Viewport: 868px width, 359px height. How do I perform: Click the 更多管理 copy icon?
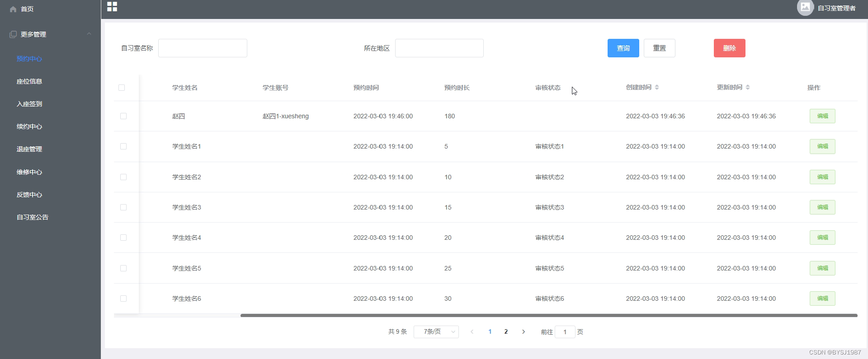pos(13,34)
